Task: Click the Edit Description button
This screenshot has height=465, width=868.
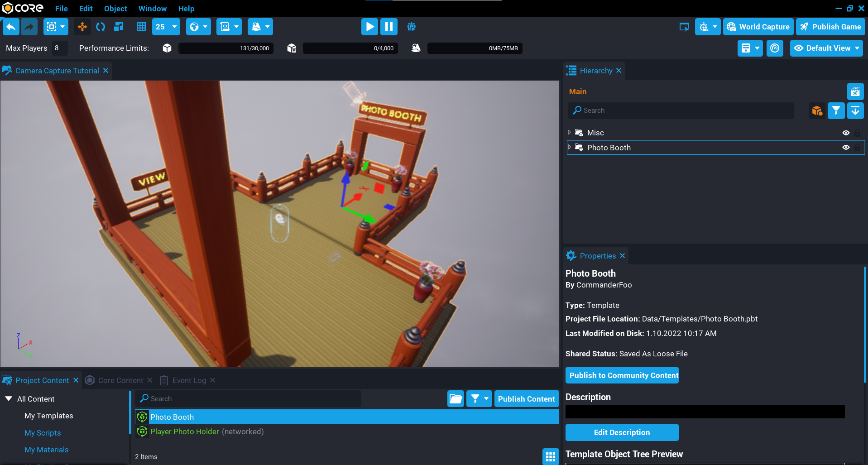Action: coord(622,432)
